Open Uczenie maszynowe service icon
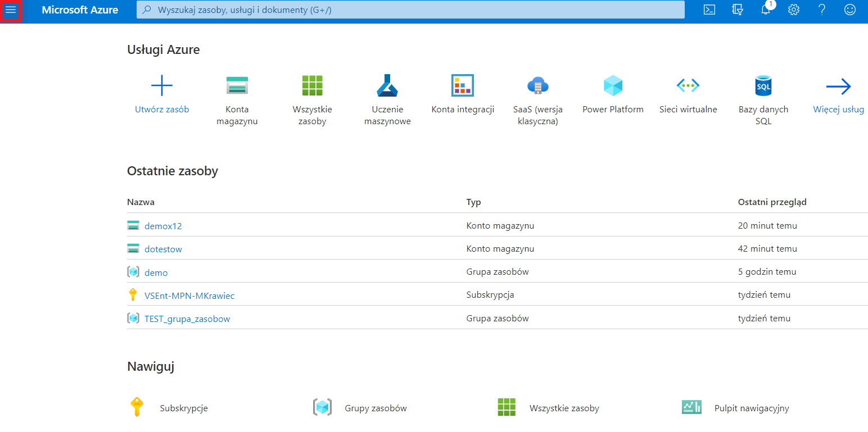This screenshot has height=432, width=868. point(387,85)
